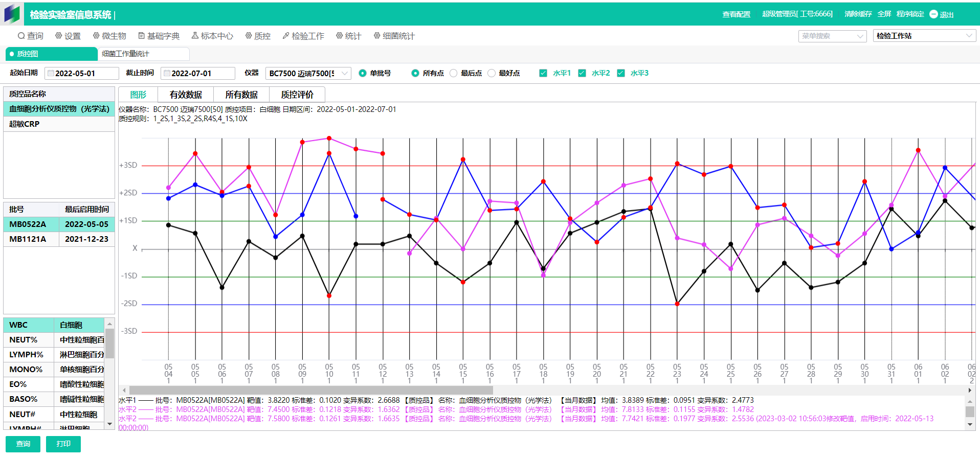The image size is (980, 458).
Task: Select batch MB1121A row
Action: tap(59, 239)
